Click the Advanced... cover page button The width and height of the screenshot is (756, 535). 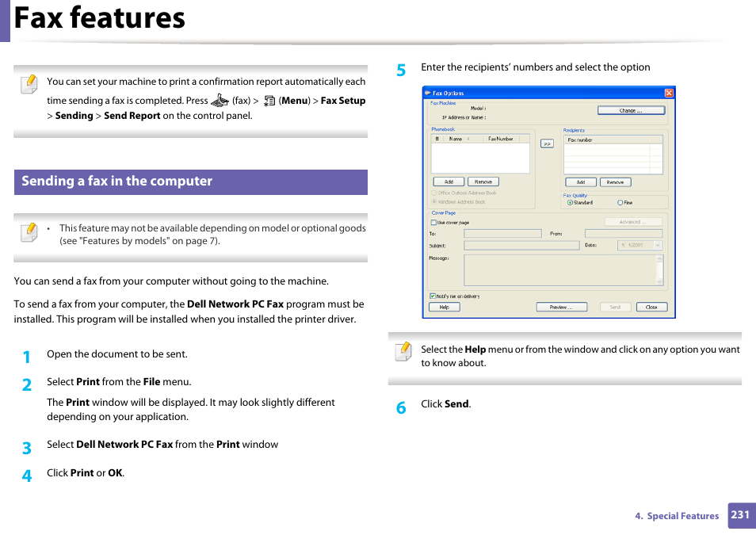[x=633, y=222]
